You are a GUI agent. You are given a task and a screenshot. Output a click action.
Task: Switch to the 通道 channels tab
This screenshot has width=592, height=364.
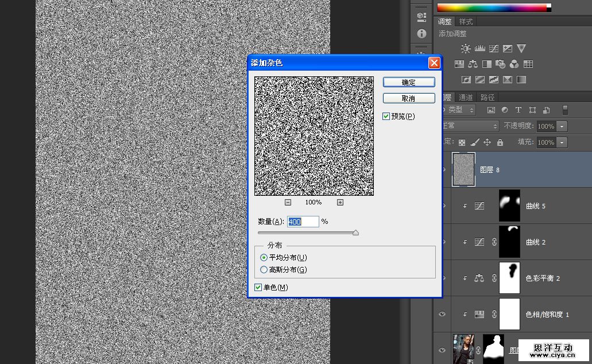click(466, 98)
